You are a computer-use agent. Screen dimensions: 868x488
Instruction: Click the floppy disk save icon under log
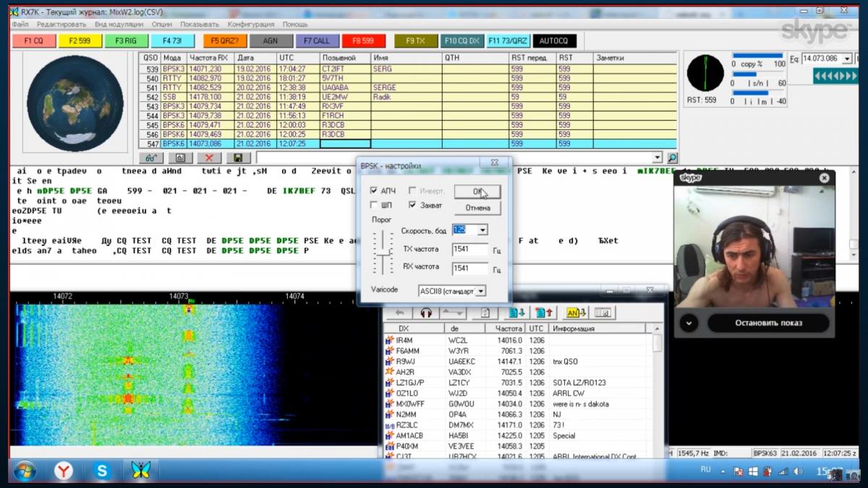coord(237,158)
